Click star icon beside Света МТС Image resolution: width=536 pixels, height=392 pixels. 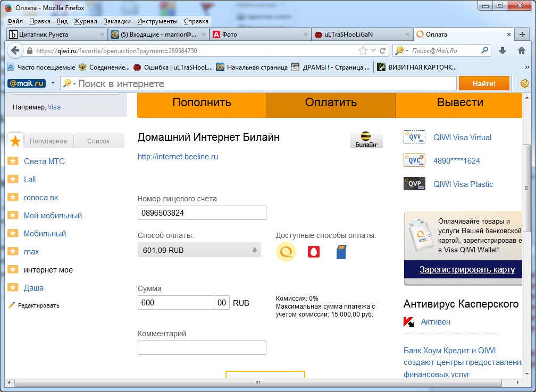(13, 161)
